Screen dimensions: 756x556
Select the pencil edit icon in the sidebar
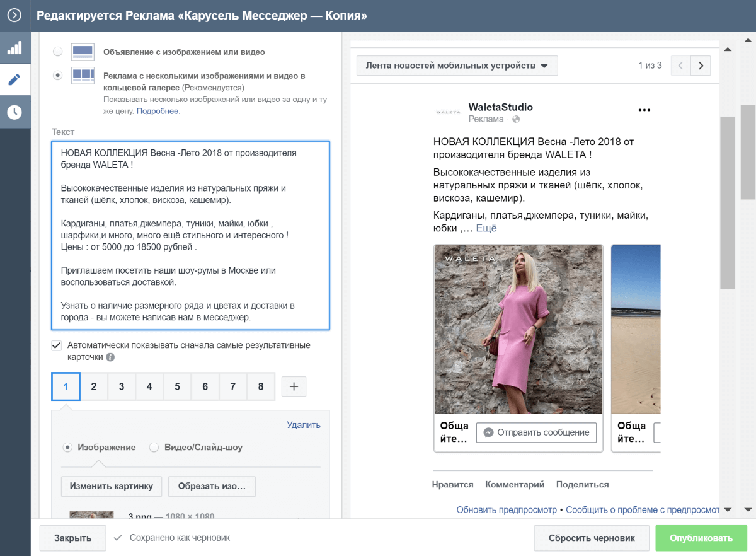click(13, 79)
